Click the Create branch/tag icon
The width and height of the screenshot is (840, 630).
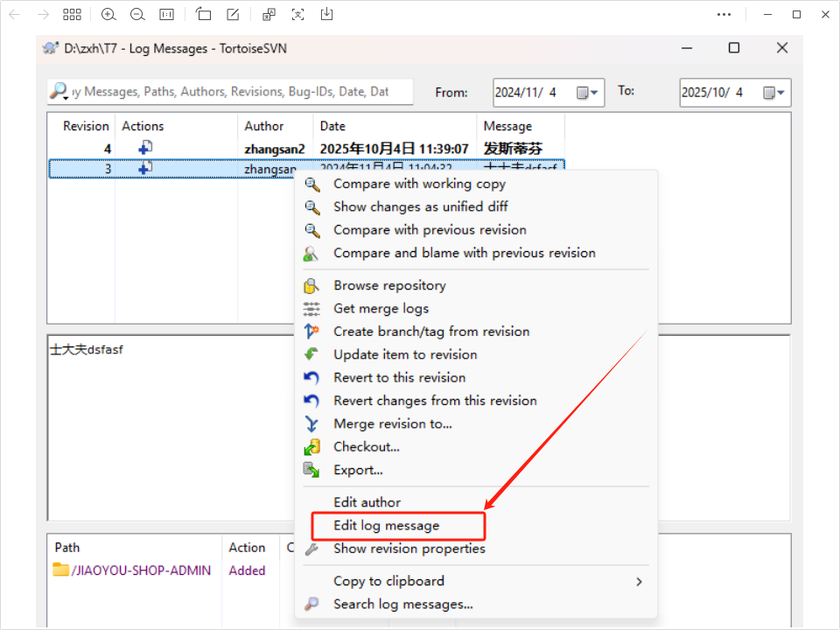(311, 332)
